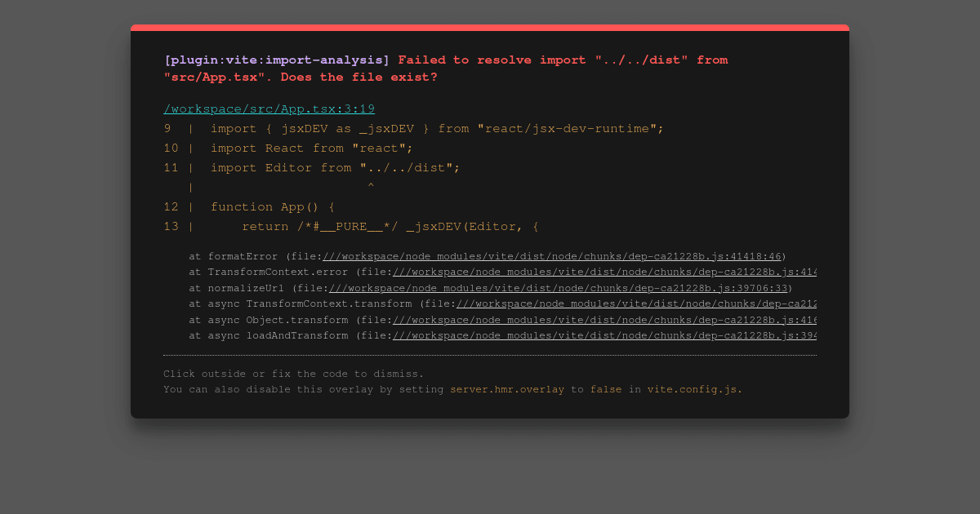Click code line 9 importing jsxDEV

[x=413, y=128]
